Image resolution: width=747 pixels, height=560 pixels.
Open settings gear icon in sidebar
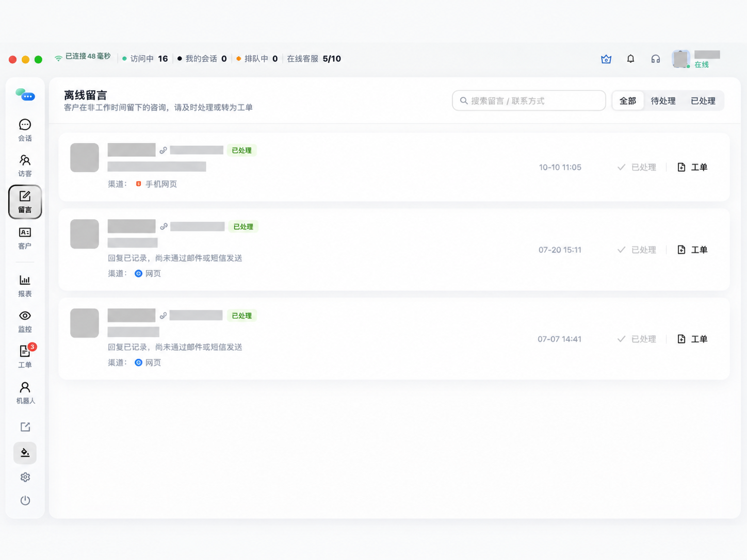tap(25, 477)
